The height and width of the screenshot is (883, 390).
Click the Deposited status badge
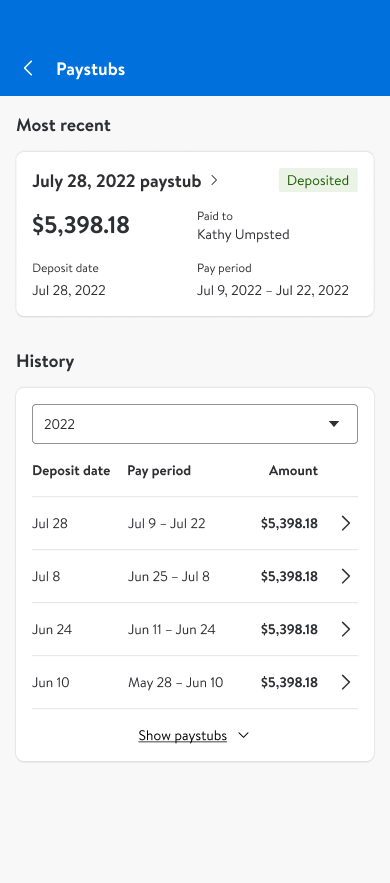[318, 180]
